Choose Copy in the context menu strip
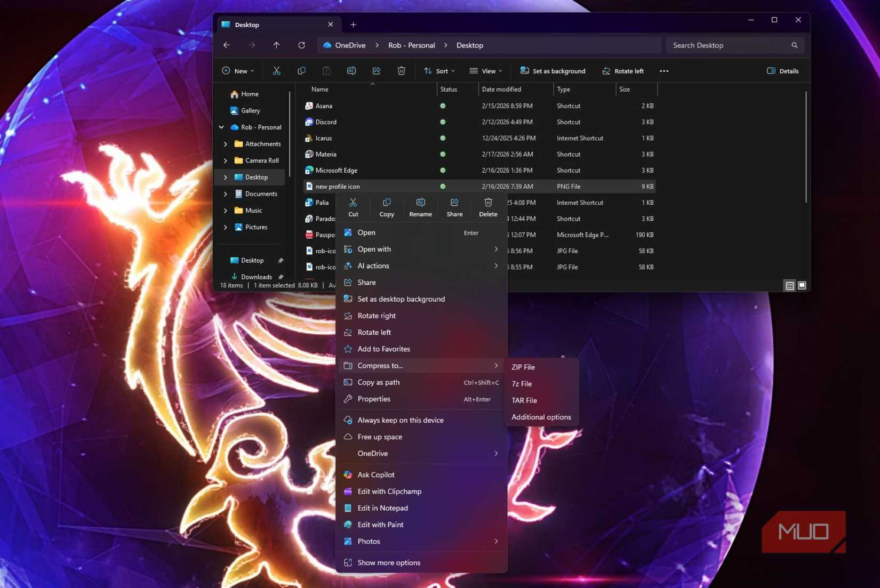Viewport: 880px width, 588px height. (387, 207)
